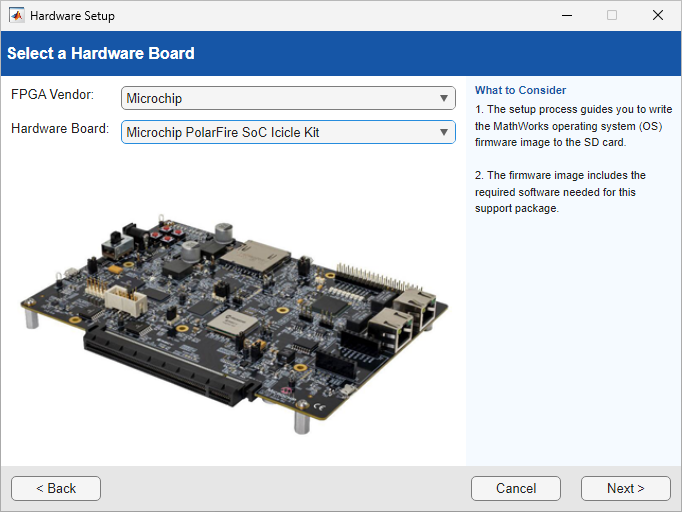The image size is (682, 512).
Task: Open the FPGA Vendor dropdown arrow
Action: (444, 98)
